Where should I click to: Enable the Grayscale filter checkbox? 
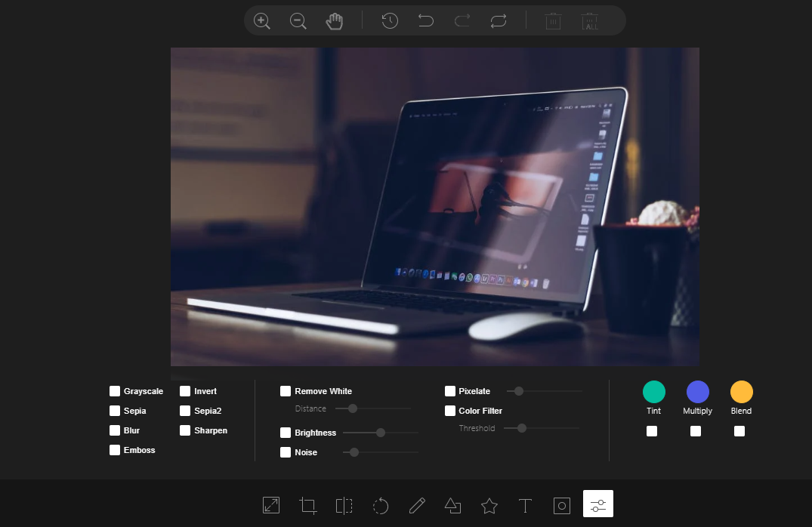click(115, 391)
